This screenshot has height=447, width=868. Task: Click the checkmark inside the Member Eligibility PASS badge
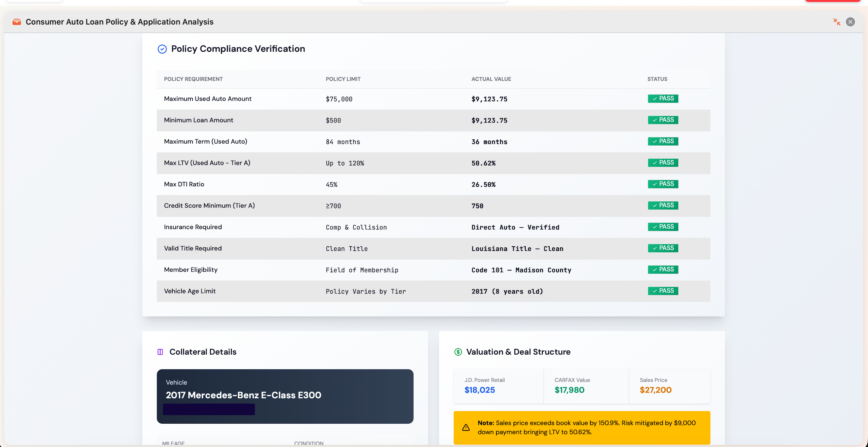click(x=655, y=269)
